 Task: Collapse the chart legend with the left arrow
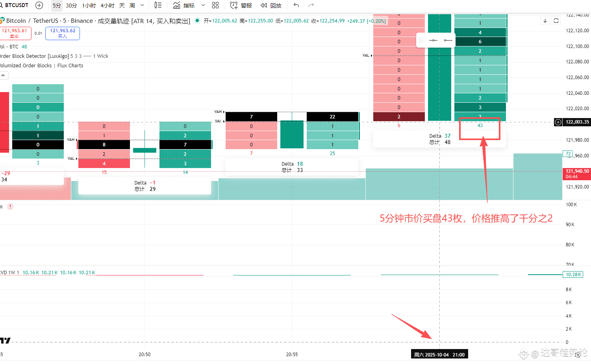pos(4,75)
